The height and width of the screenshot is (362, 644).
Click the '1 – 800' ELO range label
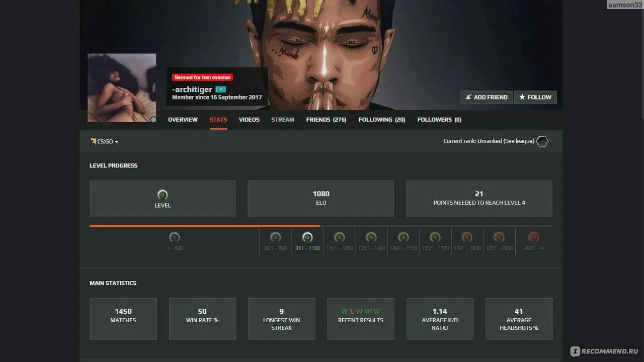[175, 248]
